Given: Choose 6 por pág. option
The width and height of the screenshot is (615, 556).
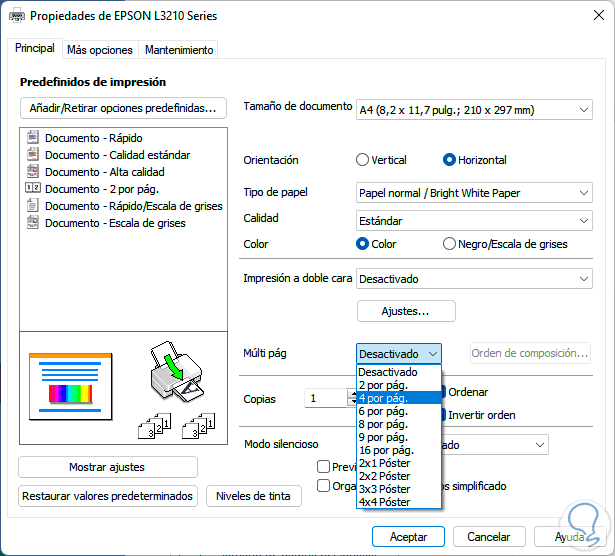Looking at the screenshot, I should click(399, 411).
